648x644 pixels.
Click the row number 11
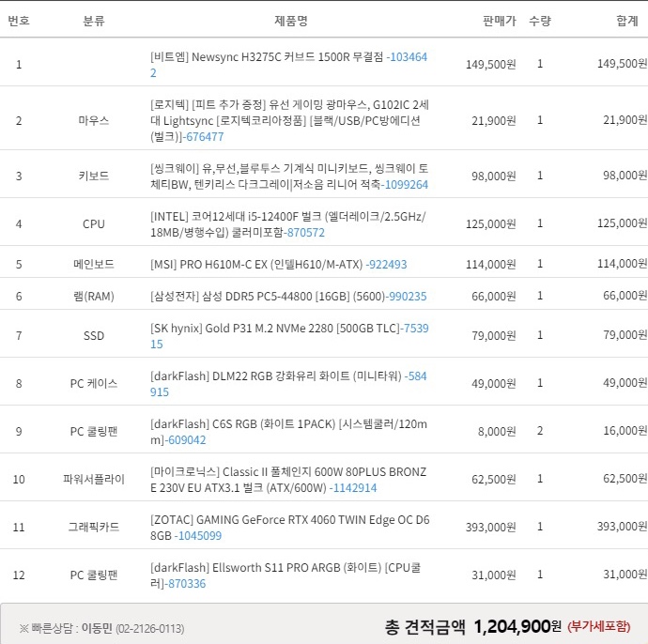pos(19,528)
